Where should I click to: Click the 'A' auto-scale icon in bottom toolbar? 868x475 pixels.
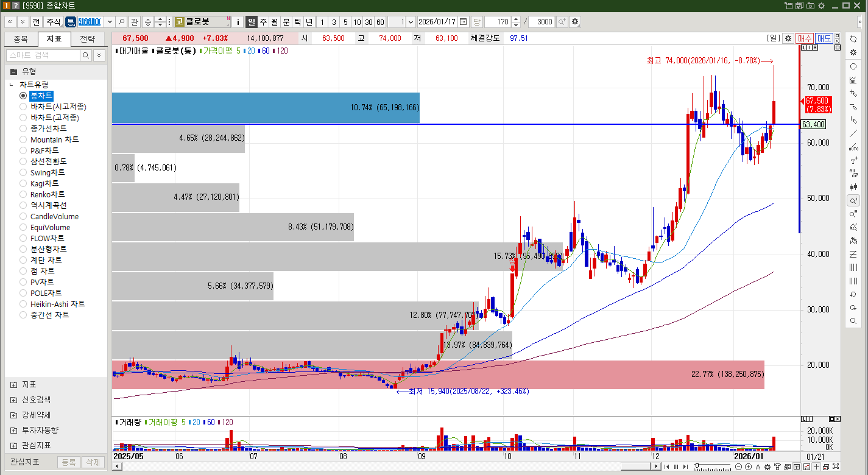tap(758, 467)
